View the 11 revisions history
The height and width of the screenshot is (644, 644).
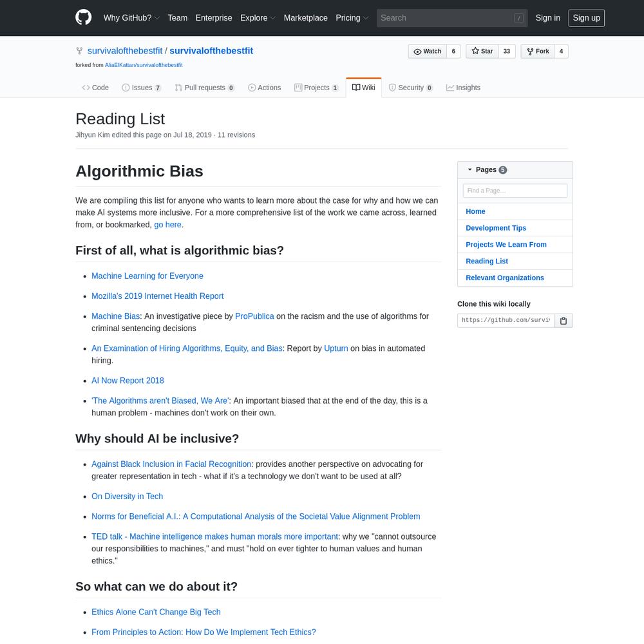pos(236,135)
